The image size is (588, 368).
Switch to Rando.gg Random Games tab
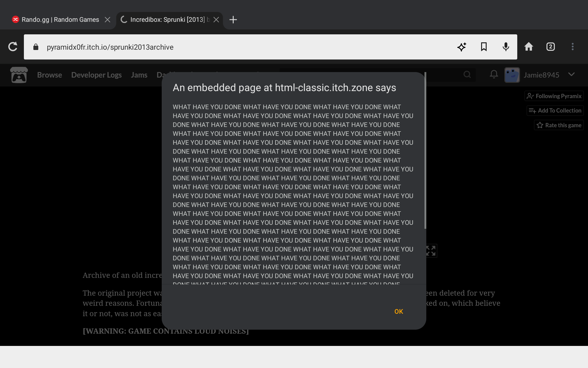tap(60, 20)
